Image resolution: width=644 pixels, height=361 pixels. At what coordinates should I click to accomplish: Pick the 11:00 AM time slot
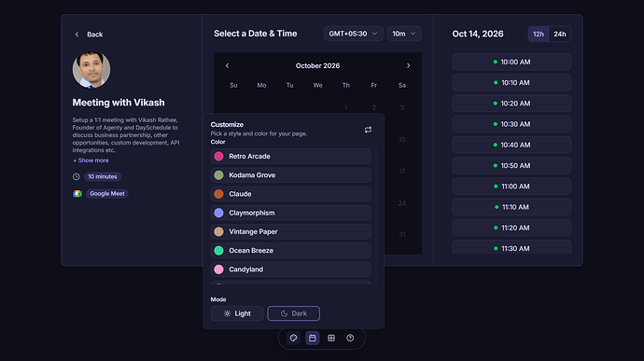(511, 187)
